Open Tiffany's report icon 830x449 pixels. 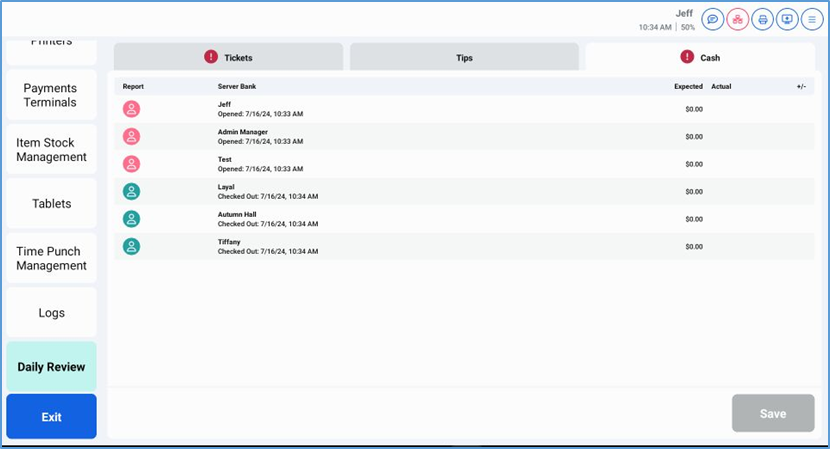(132, 246)
